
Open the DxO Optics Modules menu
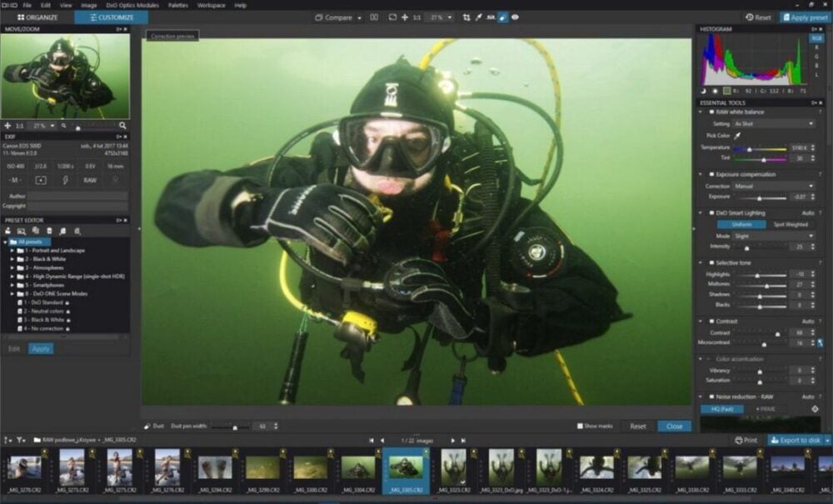(x=132, y=5)
